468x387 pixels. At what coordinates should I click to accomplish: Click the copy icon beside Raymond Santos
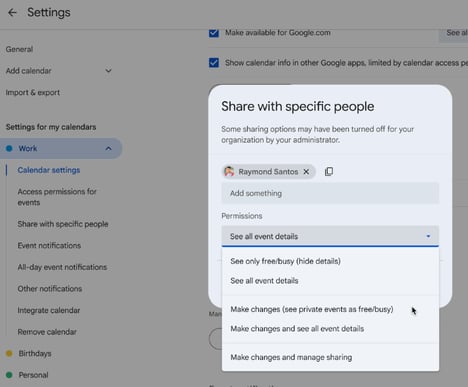[329, 171]
